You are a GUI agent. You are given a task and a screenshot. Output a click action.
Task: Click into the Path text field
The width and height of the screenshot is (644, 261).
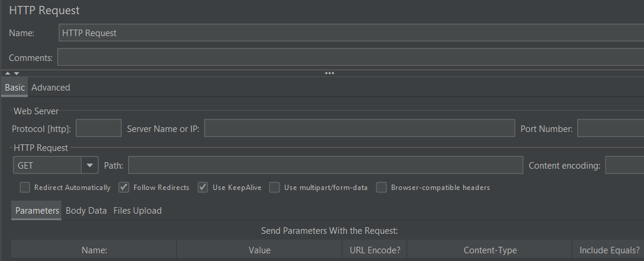(x=325, y=166)
